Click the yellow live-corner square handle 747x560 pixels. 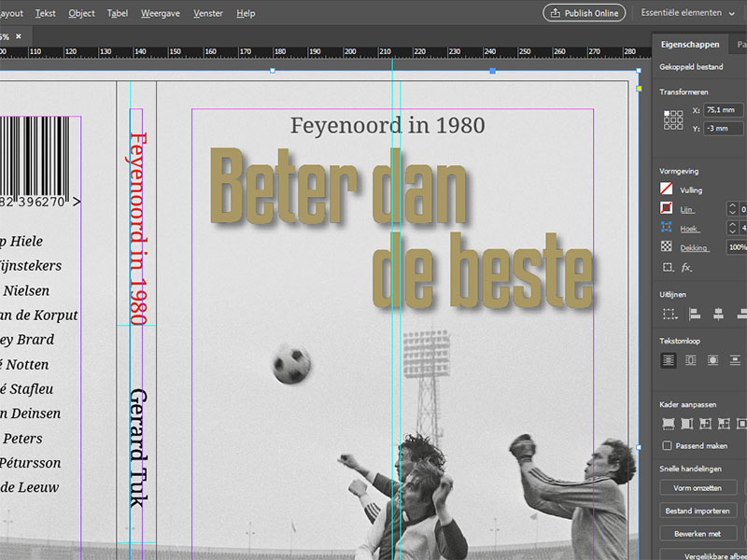click(640, 89)
